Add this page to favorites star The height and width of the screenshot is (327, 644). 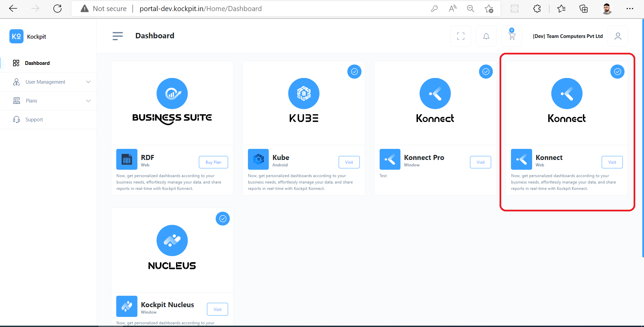[x=489, y=9]
